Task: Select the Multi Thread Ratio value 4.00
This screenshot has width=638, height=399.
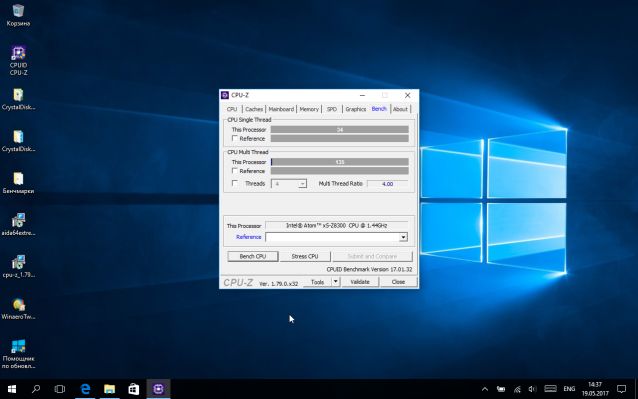Action: click(x=387, y=184)
